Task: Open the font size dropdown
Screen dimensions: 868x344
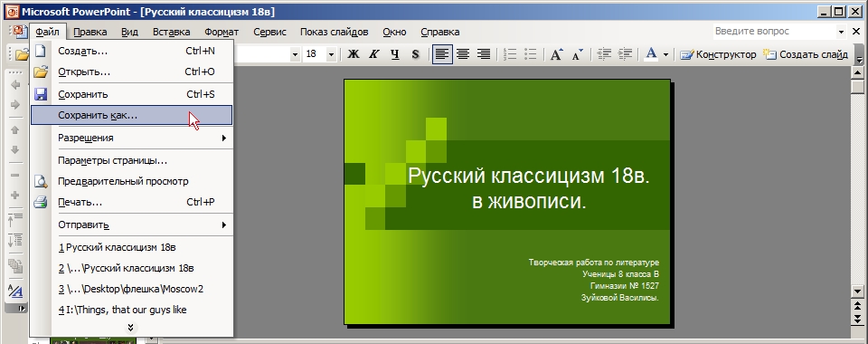Action: coord(331,54)
